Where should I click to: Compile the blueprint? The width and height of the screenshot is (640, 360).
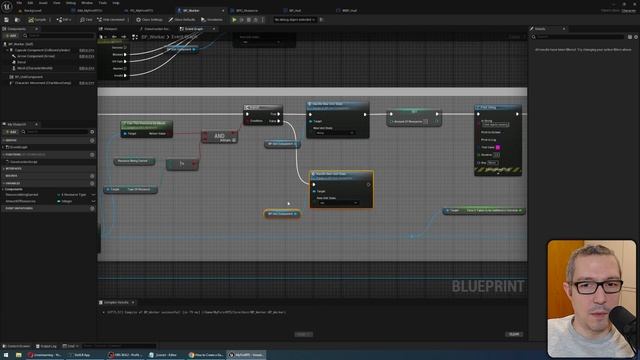tap(37, 20)
